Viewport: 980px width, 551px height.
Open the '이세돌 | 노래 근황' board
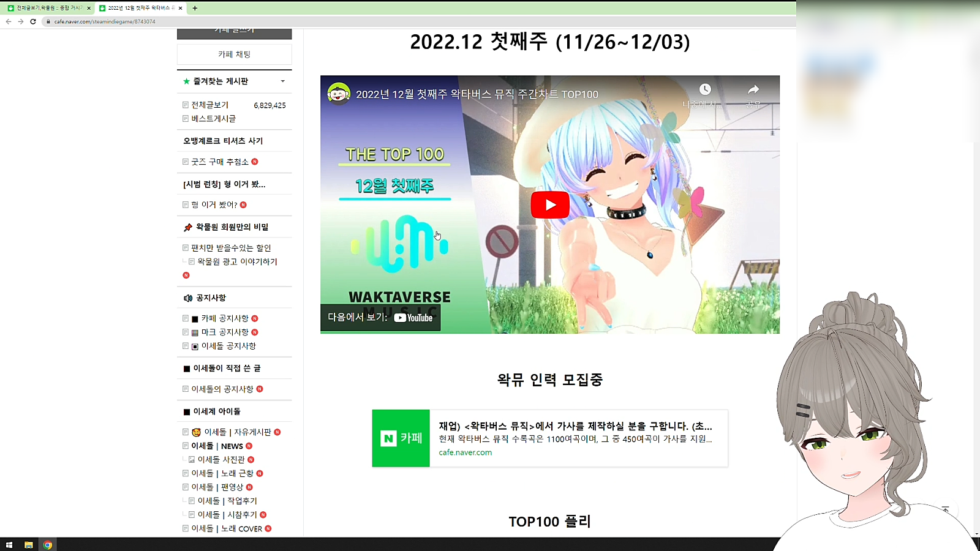(x=222, y=474)
